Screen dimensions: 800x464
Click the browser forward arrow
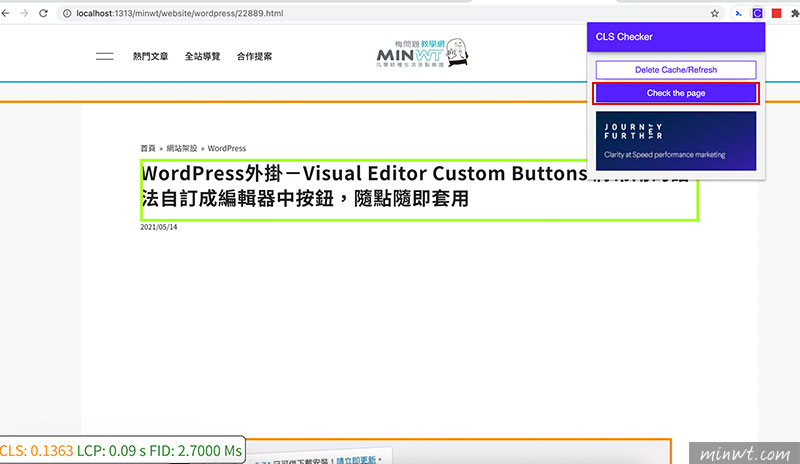24,13
